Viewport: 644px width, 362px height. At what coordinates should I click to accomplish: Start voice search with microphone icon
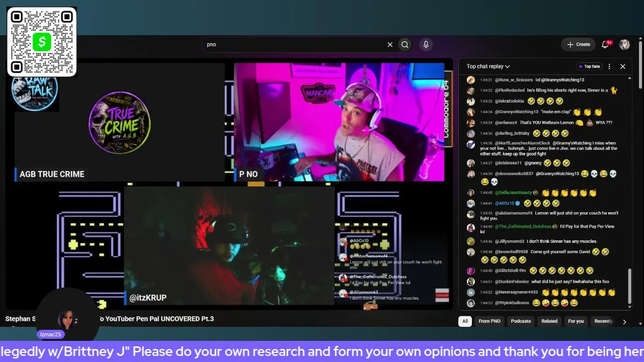coord(426,44)
